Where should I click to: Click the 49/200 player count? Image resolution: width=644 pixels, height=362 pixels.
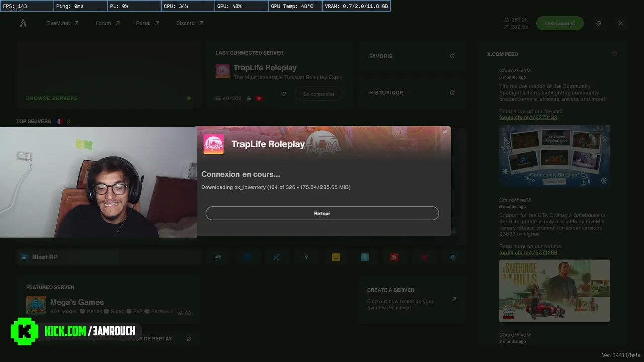232,98
